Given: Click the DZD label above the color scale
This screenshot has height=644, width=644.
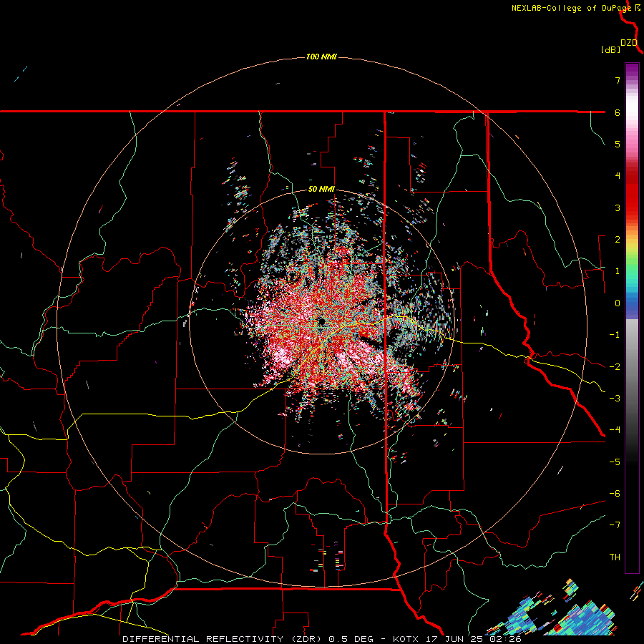Looking at the screenshot, I should tap(629, 43).
